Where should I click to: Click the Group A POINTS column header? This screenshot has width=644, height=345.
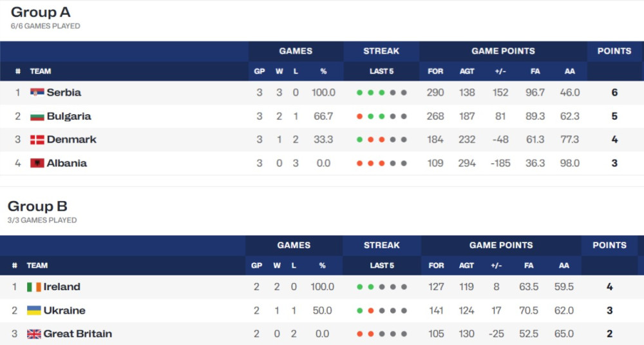pyautogui.click(x=614, y=51)
